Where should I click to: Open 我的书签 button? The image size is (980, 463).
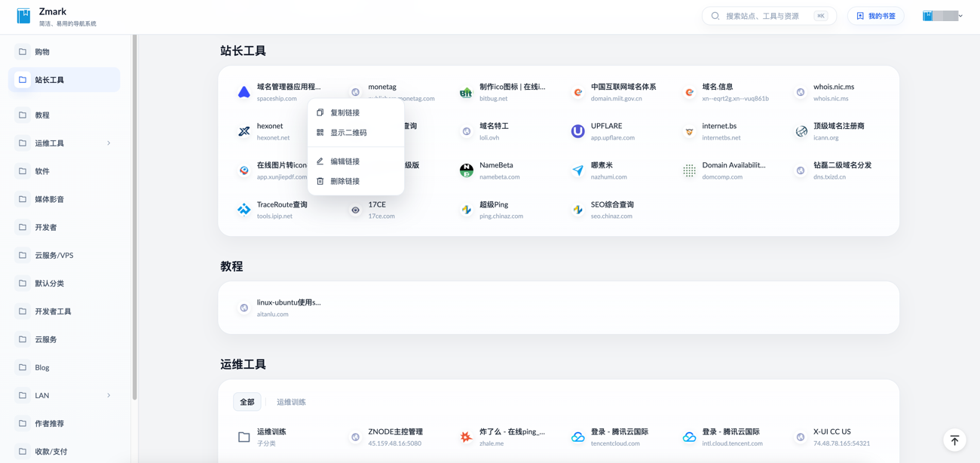coord(876,16)
